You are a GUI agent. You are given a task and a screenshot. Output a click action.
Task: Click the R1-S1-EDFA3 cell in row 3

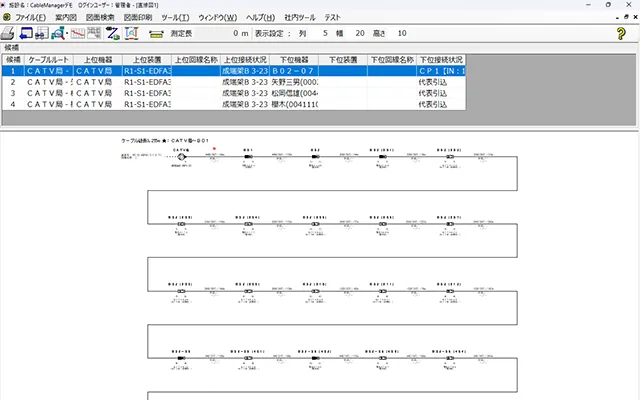(x=147, y=93)
